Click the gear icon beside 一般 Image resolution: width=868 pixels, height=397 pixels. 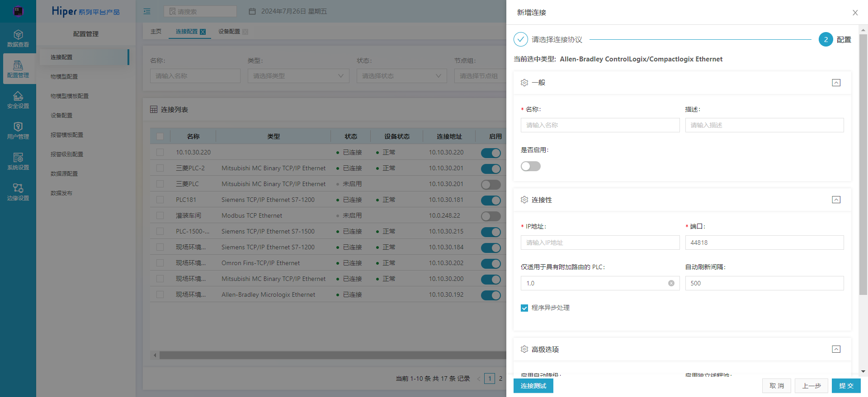coord(524,83)
